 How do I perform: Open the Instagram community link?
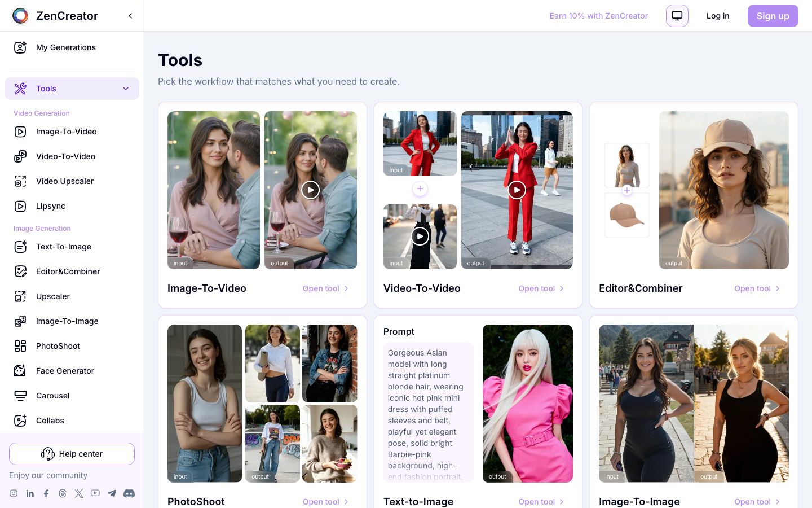pyautogui.click(x=12, y=493)
